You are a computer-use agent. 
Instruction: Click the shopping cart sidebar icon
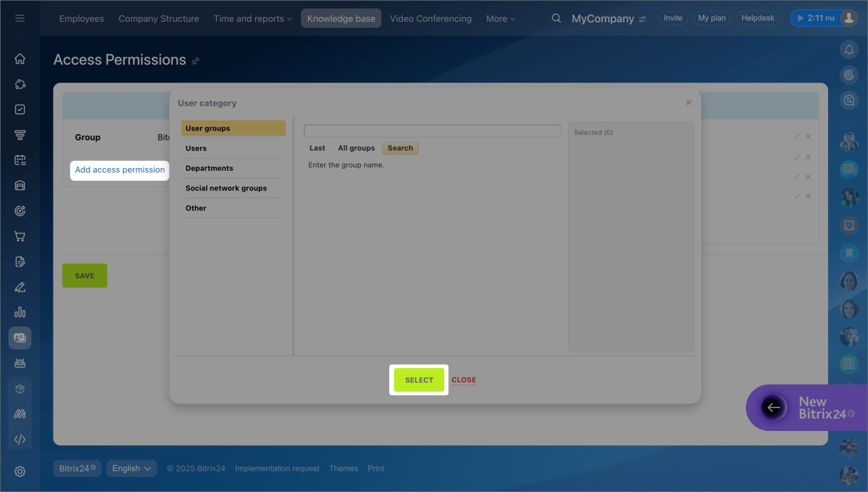[20, 237]
